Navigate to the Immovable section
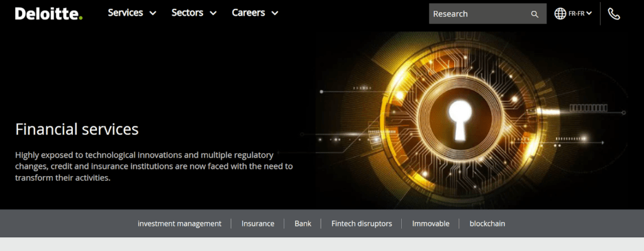The width and height of the screenshot is (644, 251). coord(430,224)
